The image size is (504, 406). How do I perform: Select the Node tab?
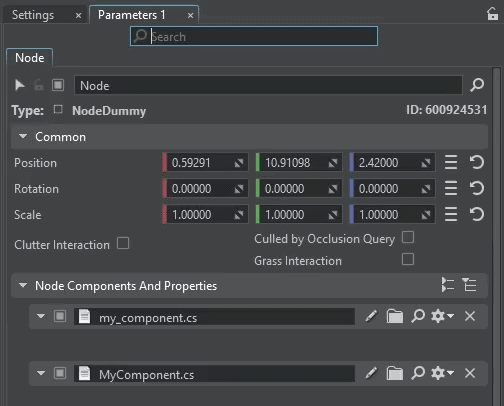coord(30,58)
